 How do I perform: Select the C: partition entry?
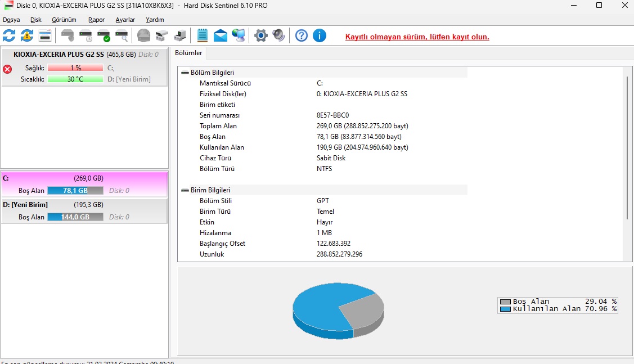click(84, 184)
